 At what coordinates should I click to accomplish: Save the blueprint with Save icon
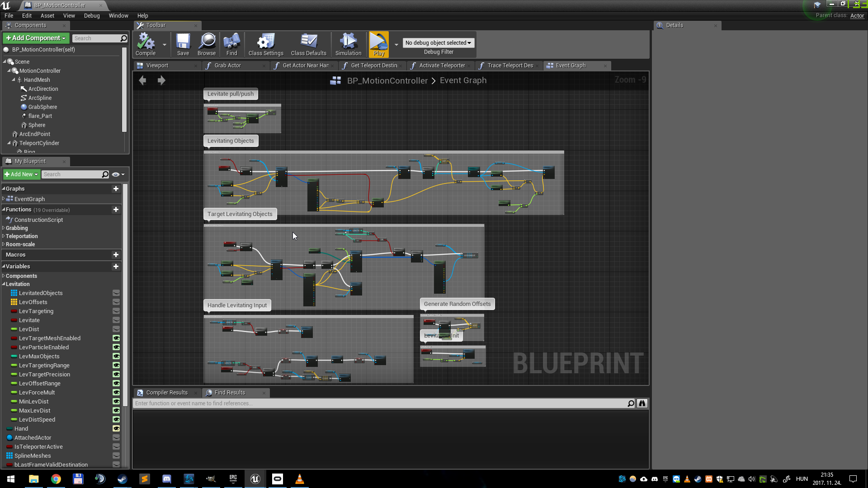pos(183,44)
